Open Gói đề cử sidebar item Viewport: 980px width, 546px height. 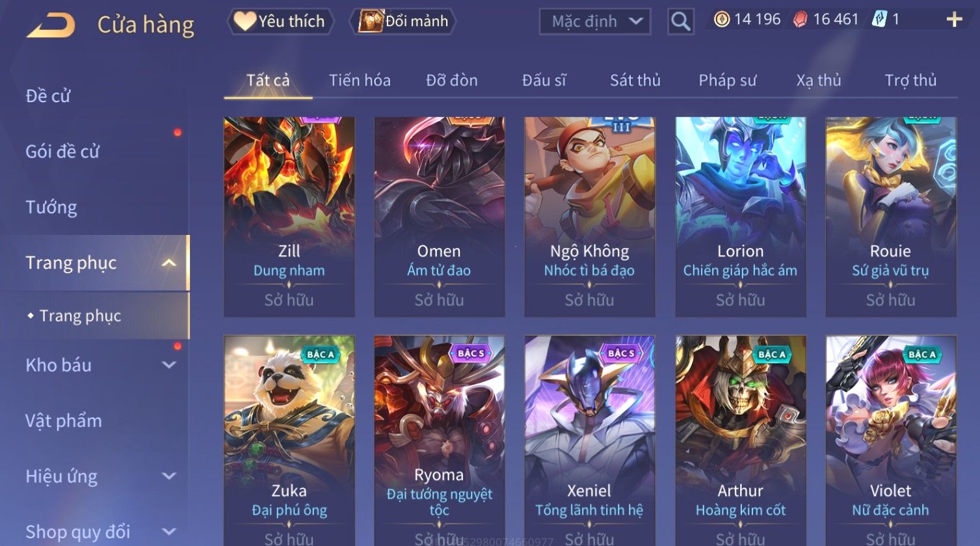[62, 152]
